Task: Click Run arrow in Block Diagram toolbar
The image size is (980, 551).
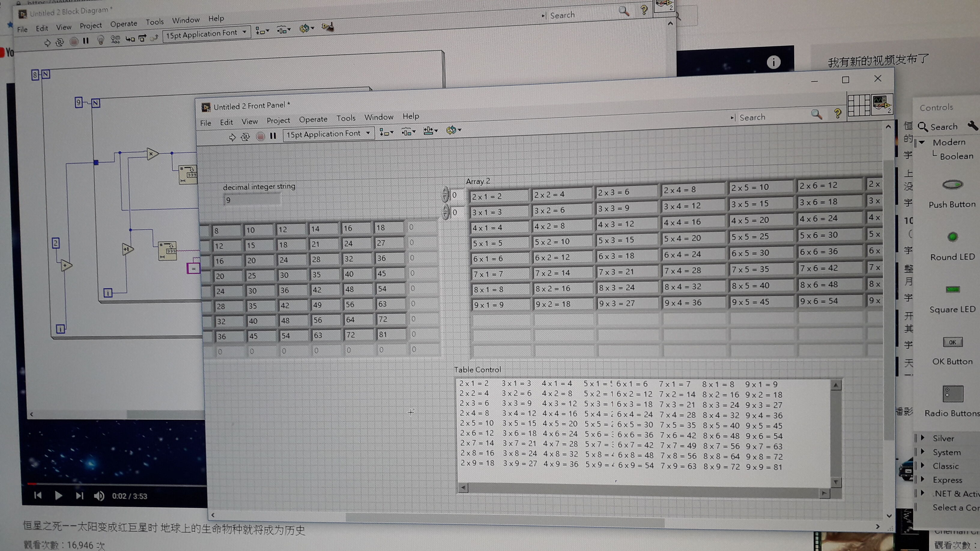Action: tap(47, 43)
